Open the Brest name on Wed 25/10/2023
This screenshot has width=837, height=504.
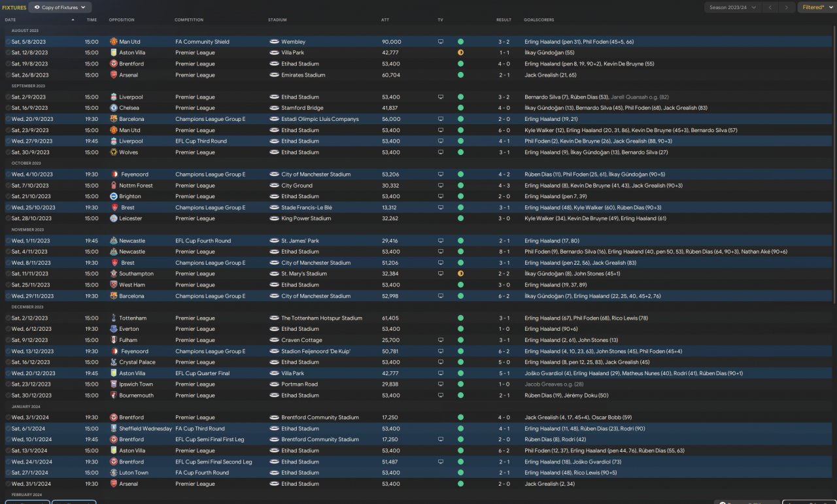[127, 208]
